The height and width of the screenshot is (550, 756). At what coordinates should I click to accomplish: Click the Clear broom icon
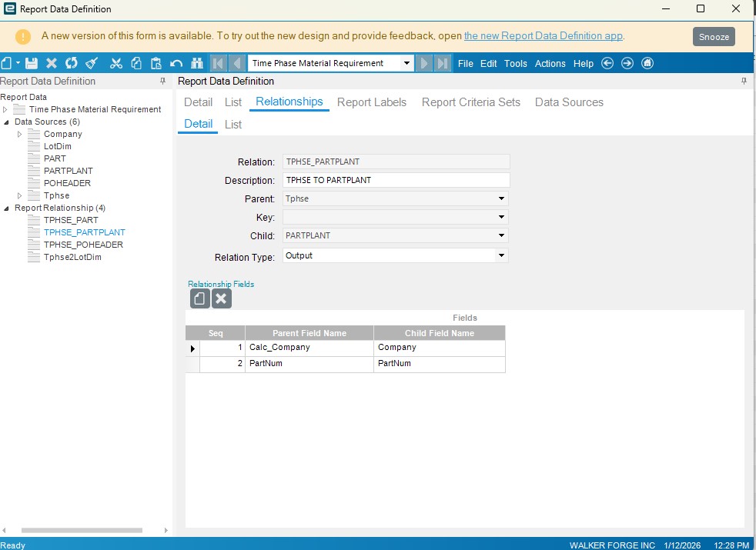[x=92, y=63]
